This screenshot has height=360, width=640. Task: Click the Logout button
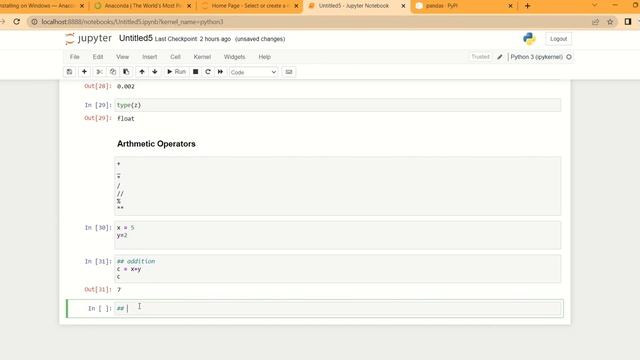coord(558,39)
